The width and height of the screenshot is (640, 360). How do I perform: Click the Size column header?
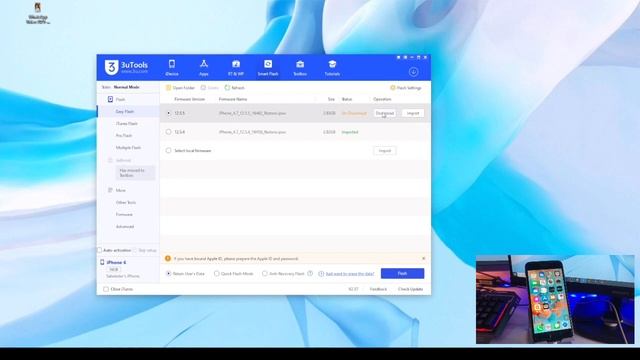(331, 99)
